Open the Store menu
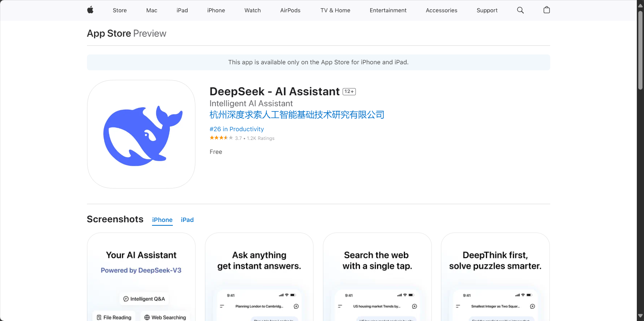This screenshot has height=321, width=644. point(119,10)
